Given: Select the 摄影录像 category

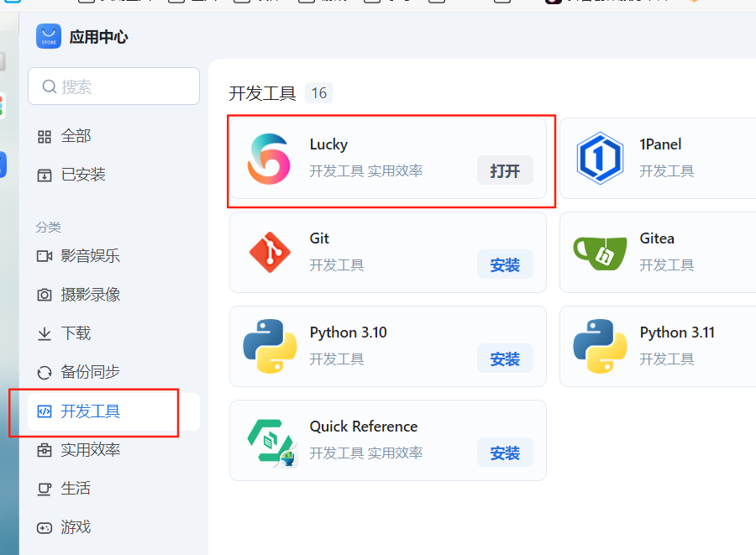Looking at the screenshot, I should tap(90, 295).
